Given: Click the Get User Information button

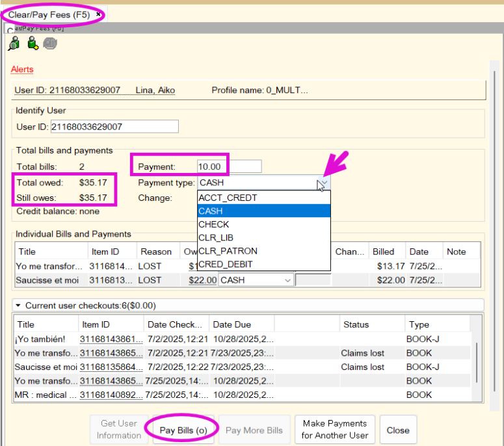Looking at the screenshot, I should point(119,429).
